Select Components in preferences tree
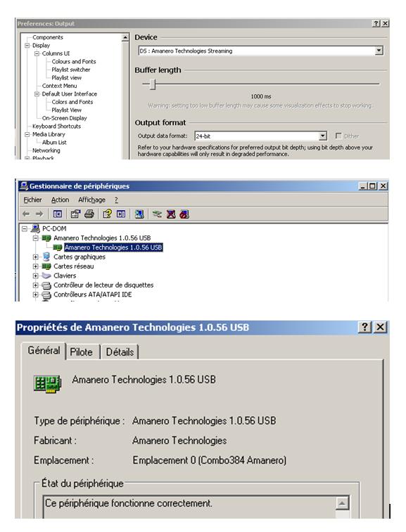Image resolution: width=406 pixels, height=532 pixels. coord(48,37)
